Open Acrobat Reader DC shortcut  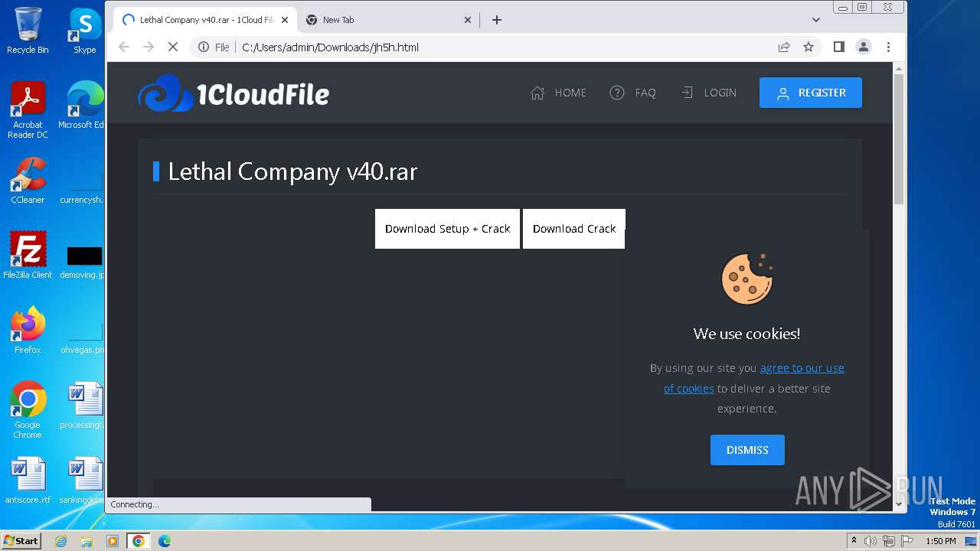(28, 110)
